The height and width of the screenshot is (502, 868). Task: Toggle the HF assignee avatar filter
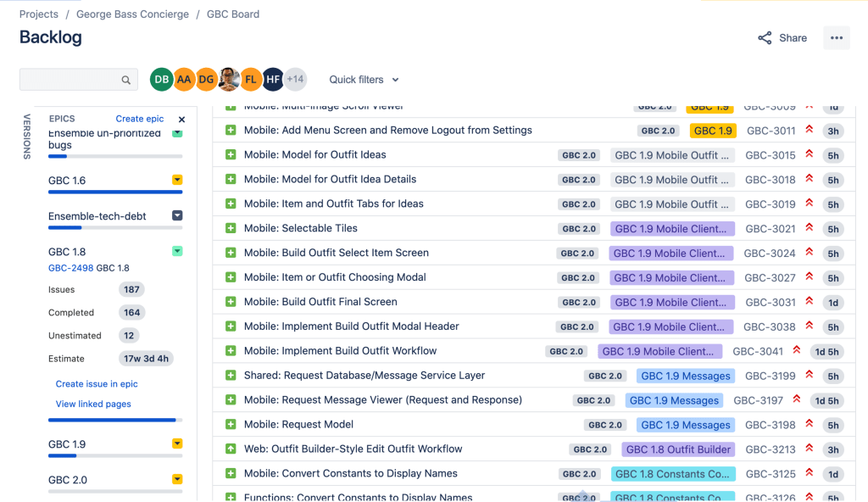273,80
